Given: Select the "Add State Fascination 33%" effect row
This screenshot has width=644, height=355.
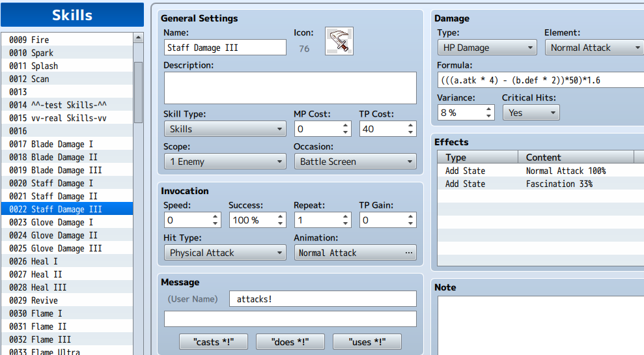Looking at the screenshot, I should pyautogui.click(x=540, y=184).
